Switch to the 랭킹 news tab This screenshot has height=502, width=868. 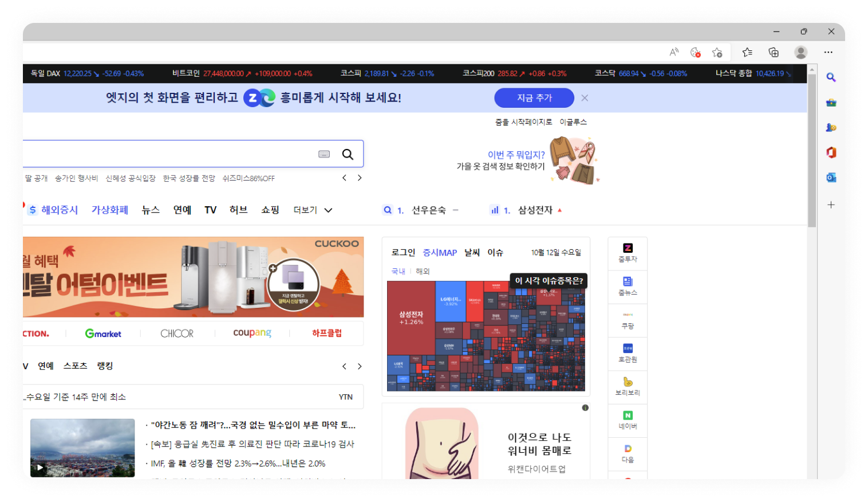[x=105, y=366]
